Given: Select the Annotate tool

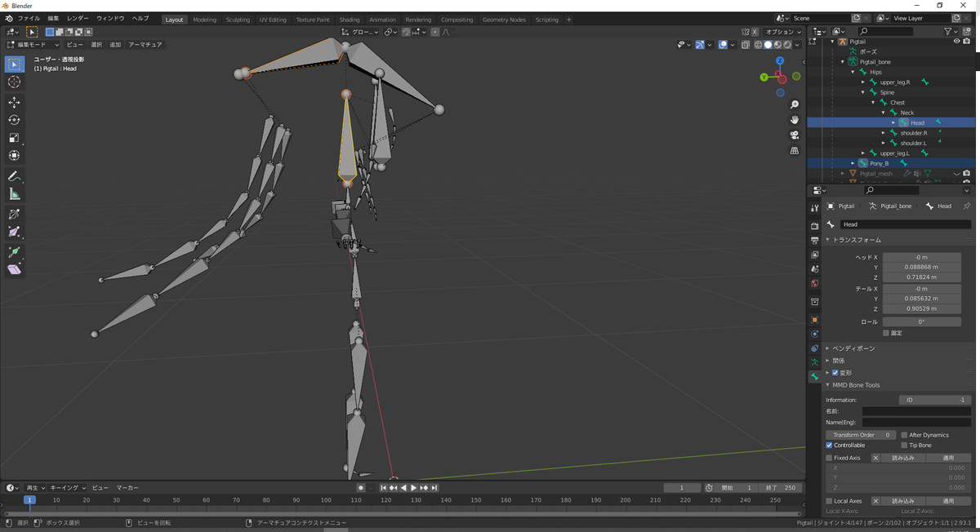Looking at the screenshot, I should pyautogui.click(x=14, y=176).
